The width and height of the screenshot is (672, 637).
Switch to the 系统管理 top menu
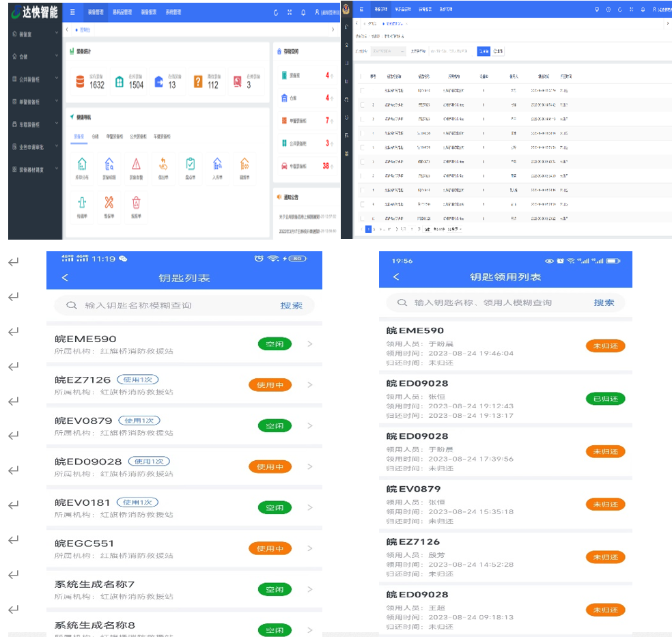pos(173,12)
